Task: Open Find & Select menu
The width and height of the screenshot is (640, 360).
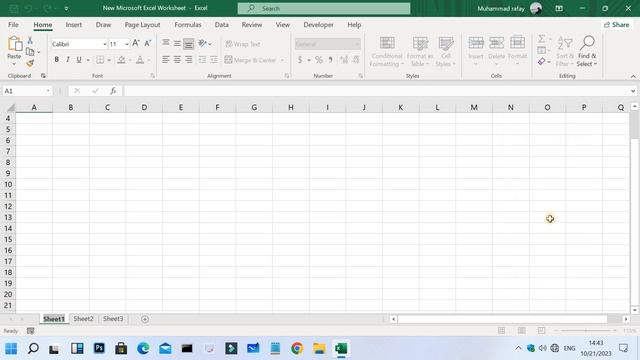Action: (587, 51)
